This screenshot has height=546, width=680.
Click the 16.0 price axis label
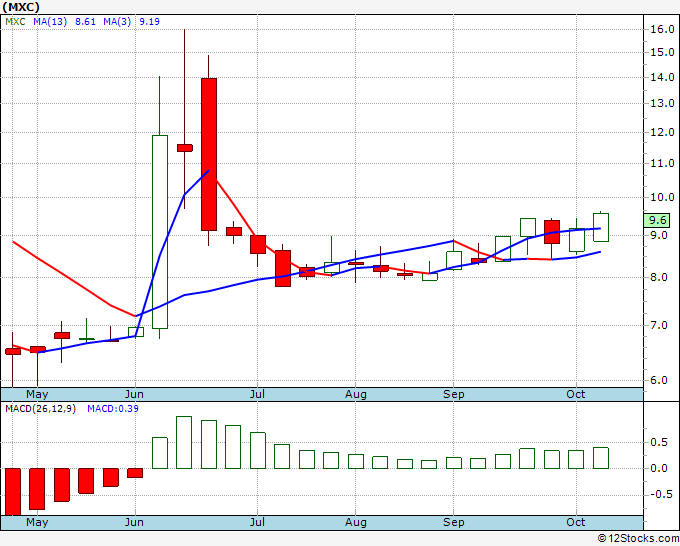662,29
